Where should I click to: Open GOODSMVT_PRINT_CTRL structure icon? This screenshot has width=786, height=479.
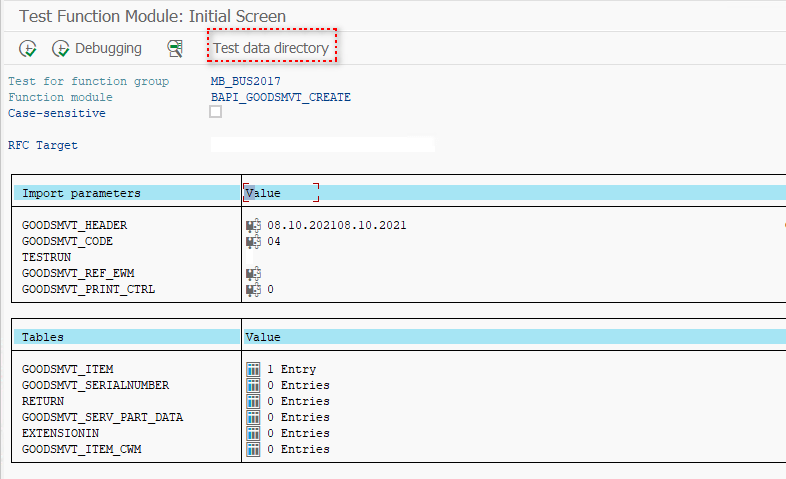(x=253, y=289)
